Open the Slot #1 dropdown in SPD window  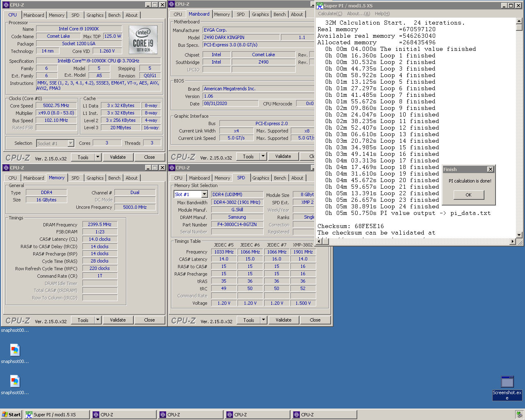tap(204, 194)
